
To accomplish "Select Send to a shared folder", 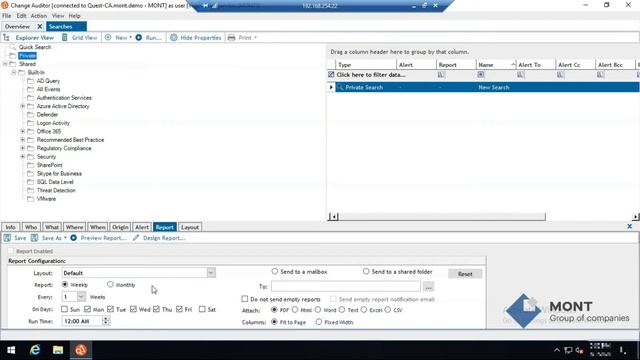I will pyautogui.click(x=366, y=271).
